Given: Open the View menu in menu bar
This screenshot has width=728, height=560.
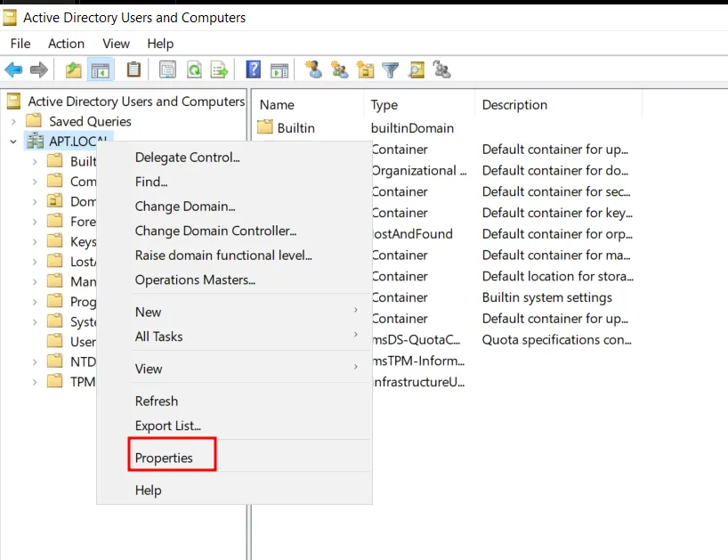Looking at the screenshot, I should pos(116,44).
